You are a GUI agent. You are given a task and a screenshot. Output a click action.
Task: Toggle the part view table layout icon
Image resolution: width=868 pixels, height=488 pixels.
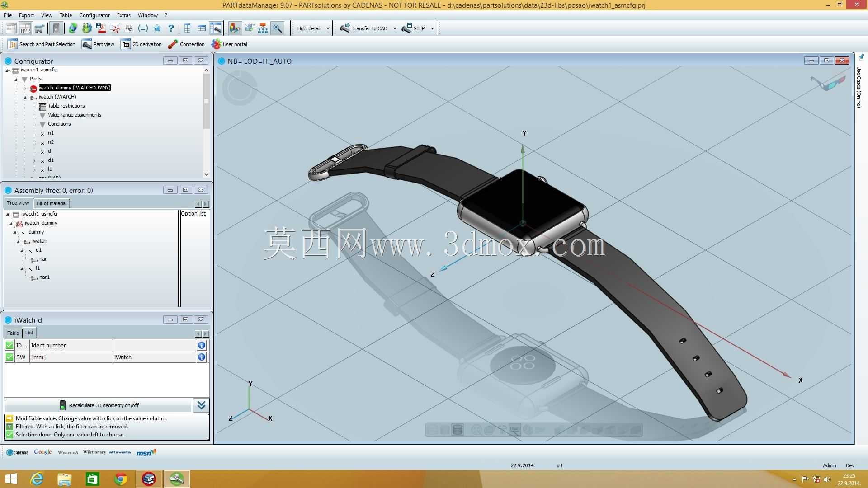pyautogui.click(x=216, y=28)
